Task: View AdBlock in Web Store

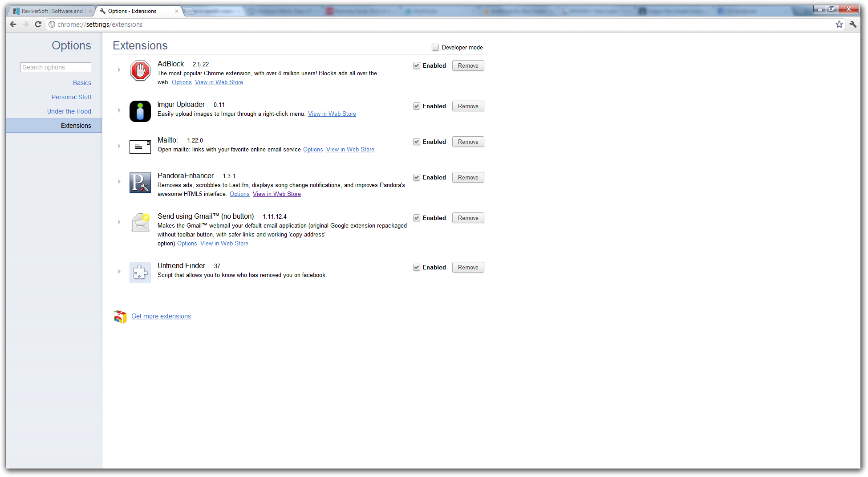Action: pos(219,82)
